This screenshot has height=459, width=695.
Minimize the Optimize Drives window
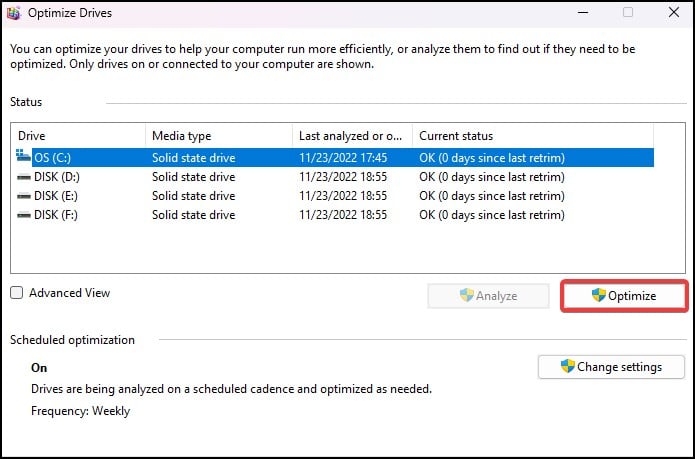pyautogui.click(x=582, y=13)
